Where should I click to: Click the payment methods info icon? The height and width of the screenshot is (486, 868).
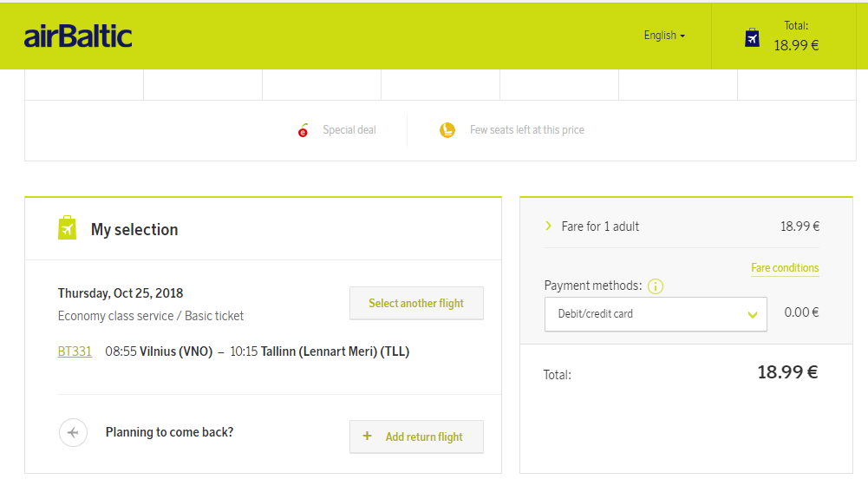[x=656, y=286]
